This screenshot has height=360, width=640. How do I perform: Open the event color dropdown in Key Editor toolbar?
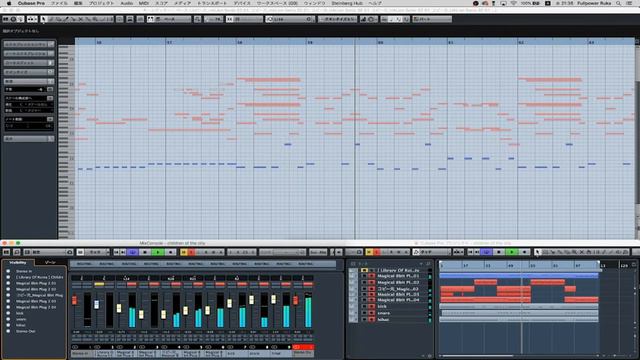coord(432,19)
